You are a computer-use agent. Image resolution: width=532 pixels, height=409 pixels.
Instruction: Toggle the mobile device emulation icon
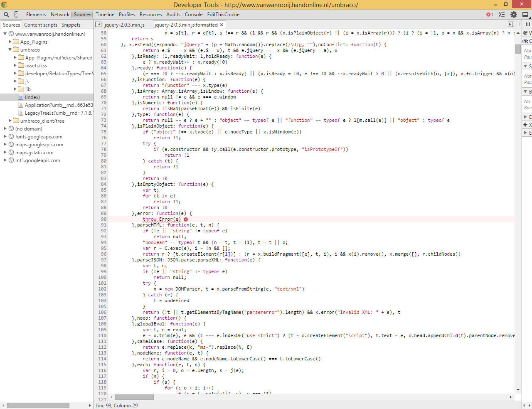tap(16, 15)
